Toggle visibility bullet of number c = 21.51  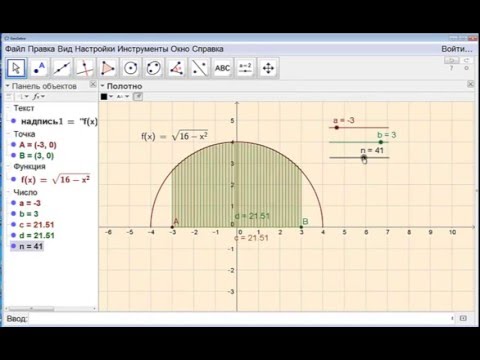point(13,225)
